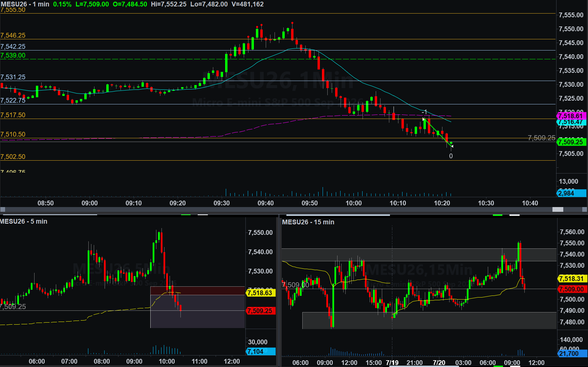The image size is (588, 367).
Task: Click the MESU26 - 5 min chart title
Action: click(x=23, y=221)
